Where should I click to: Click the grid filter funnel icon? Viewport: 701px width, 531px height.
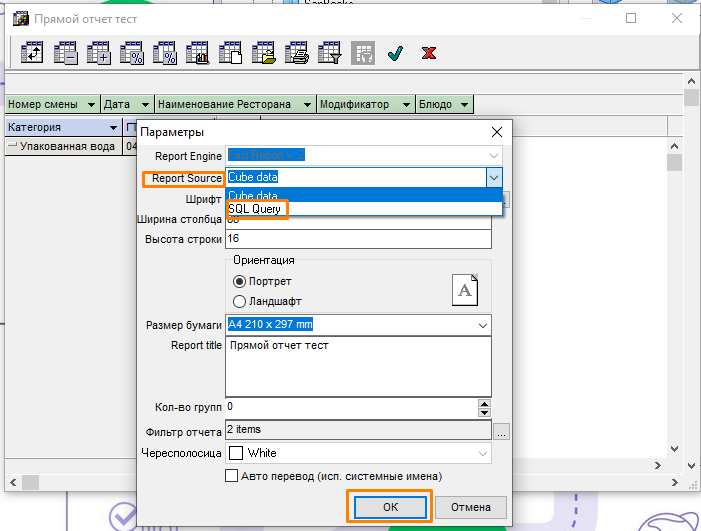[330, 53]
